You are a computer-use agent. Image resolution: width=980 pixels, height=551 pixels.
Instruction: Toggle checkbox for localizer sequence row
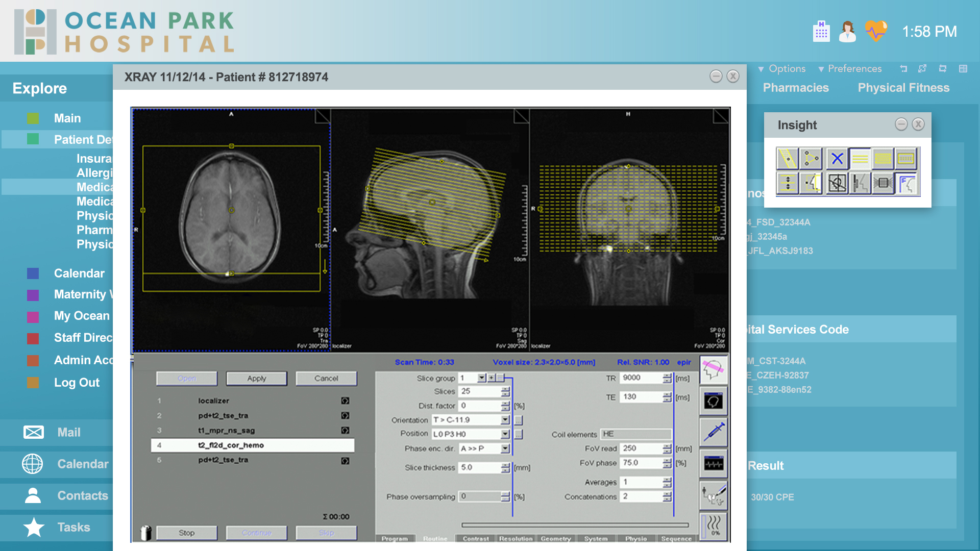[x=345, y=401]
